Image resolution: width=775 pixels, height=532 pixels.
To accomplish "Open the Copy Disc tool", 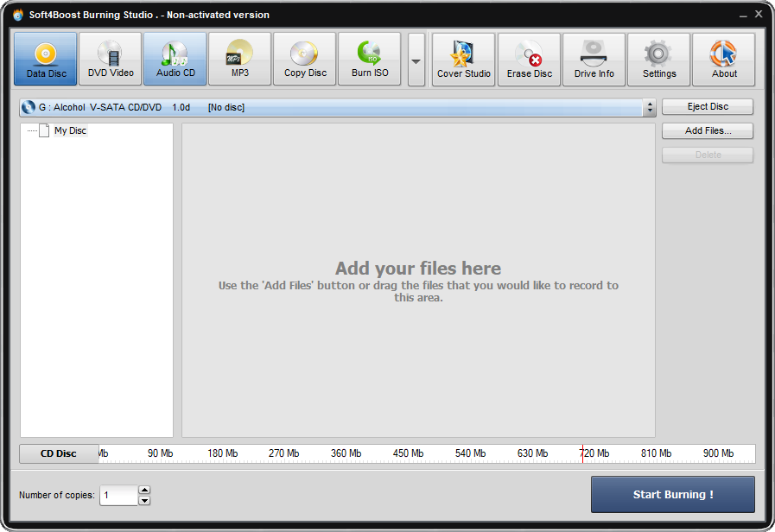I will pyautogui.click(x=304, y=59).
